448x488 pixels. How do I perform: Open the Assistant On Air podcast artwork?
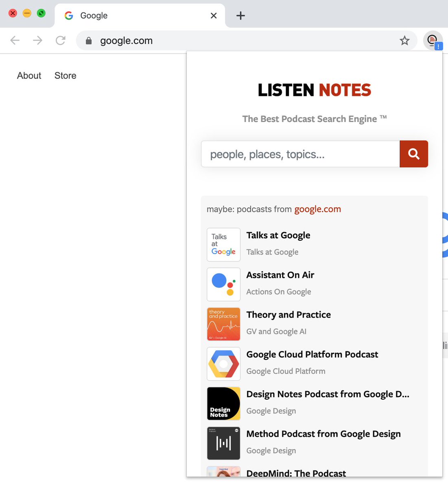pos(223,284)
